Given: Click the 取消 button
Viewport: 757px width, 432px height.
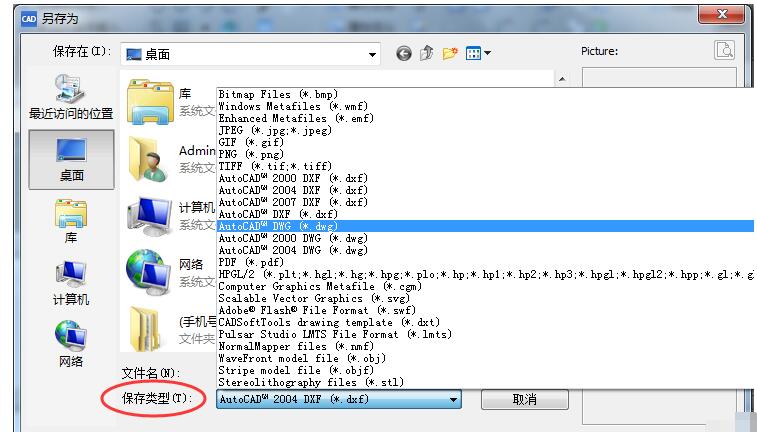Looking at the screenshot, I should (525, 400).
